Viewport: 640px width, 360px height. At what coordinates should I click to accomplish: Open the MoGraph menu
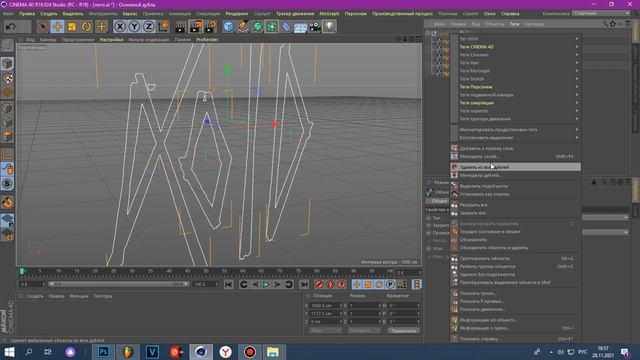click(329, 13)
